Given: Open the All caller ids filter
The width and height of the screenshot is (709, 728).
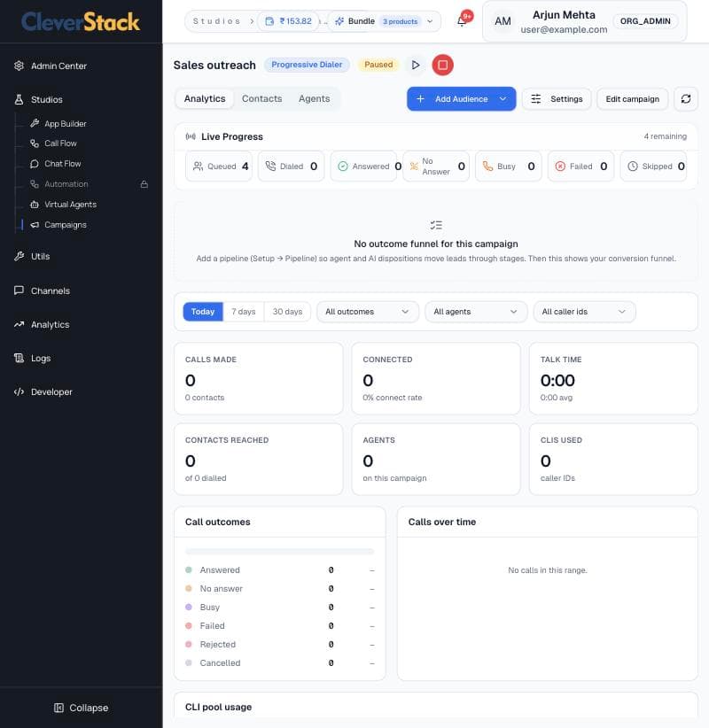Looking at the screenshot, I should 584,312.
